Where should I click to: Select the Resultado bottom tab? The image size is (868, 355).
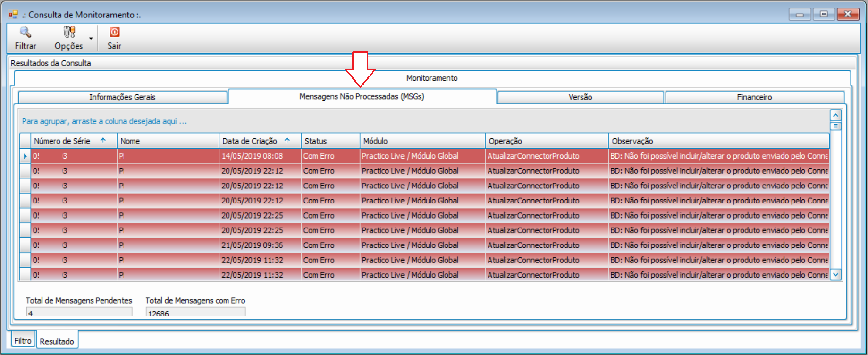coord(57,341)
